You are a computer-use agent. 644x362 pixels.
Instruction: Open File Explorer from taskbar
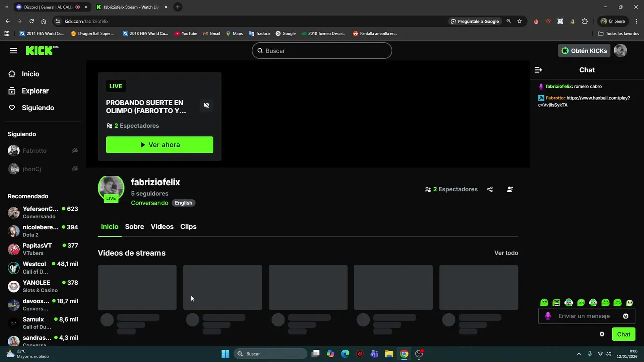389,354
